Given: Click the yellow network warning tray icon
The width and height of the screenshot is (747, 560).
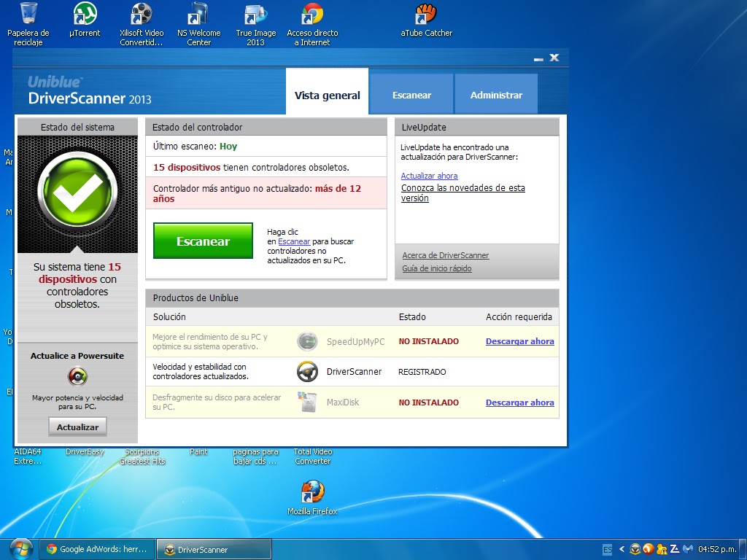Looking at the screenshot, I should click(662, 549).
